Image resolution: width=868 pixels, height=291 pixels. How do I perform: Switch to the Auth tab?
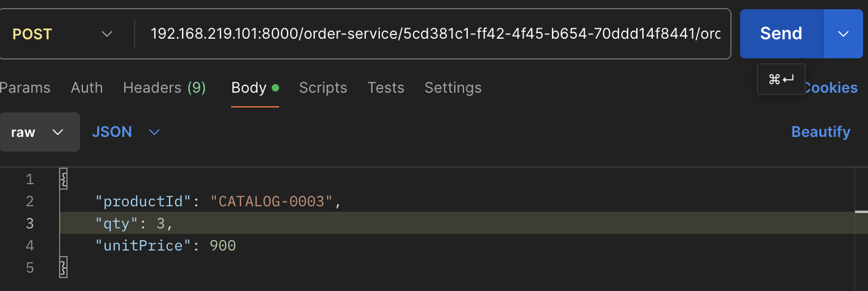pos(87,88)
